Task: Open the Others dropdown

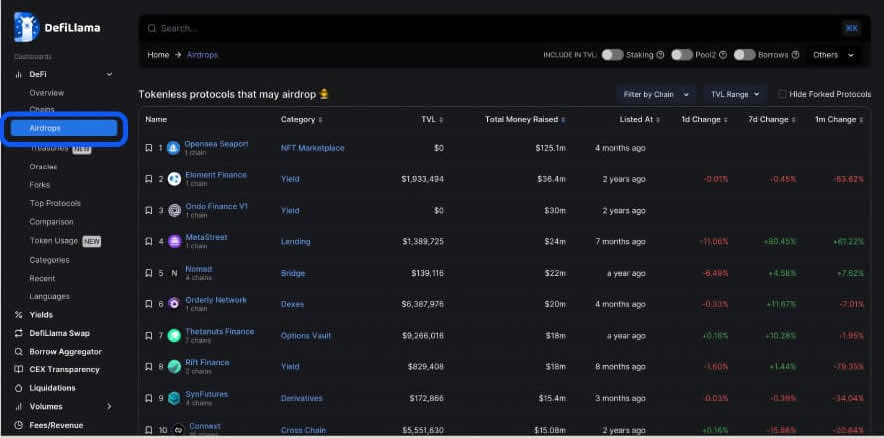Action: (x=833, y=55)
